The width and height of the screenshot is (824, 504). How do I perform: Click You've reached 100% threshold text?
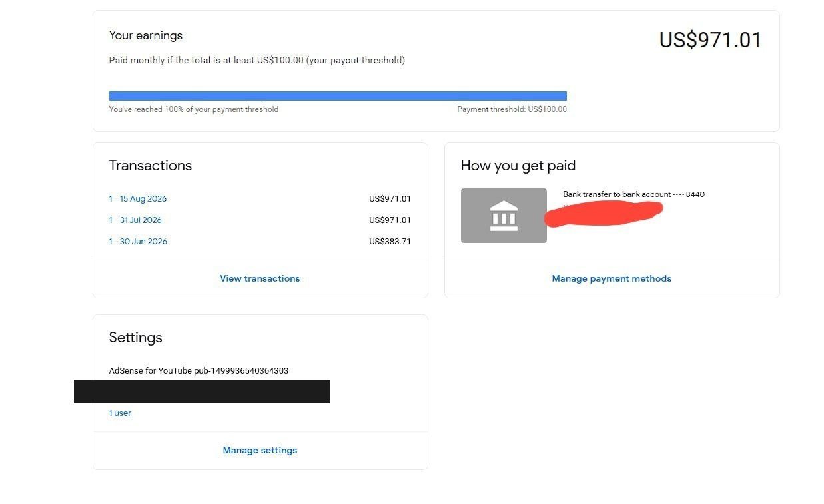click(194, 109)
